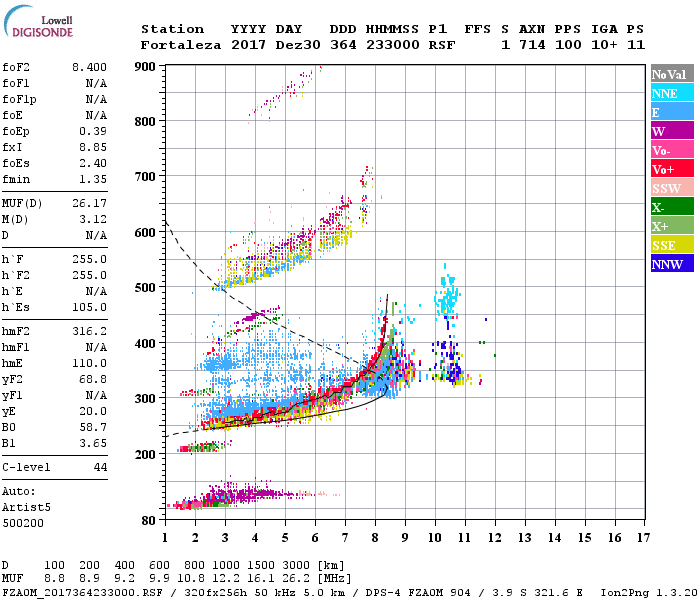Screen dimensions: 700x600
Task: Click the 500 km height axis label
Action: click(145, 288)
